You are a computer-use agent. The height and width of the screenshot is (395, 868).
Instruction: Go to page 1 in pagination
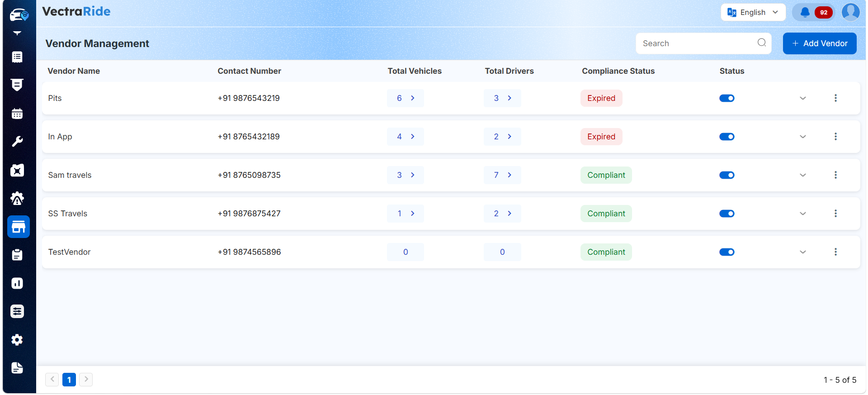pyautogui.click(x=69, y=380)
